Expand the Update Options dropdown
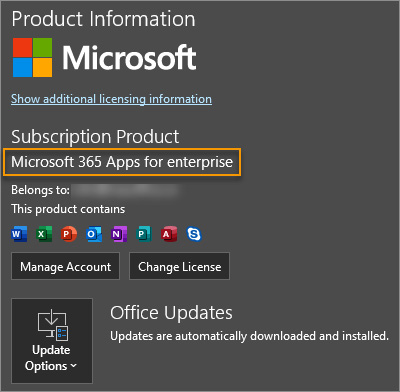The image size is (400, 392). tap(52, 341)
